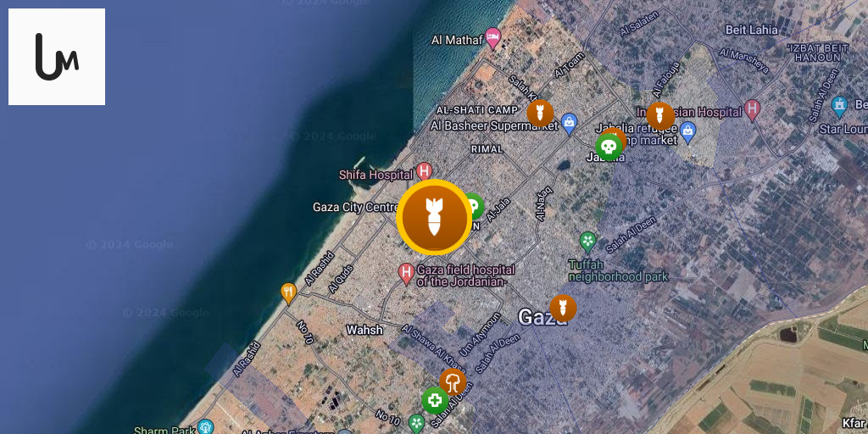The image size is (868, 434).
Task: Click the explosion cloud marker on Salah Al Deen
Action: (x=453, y=382)
